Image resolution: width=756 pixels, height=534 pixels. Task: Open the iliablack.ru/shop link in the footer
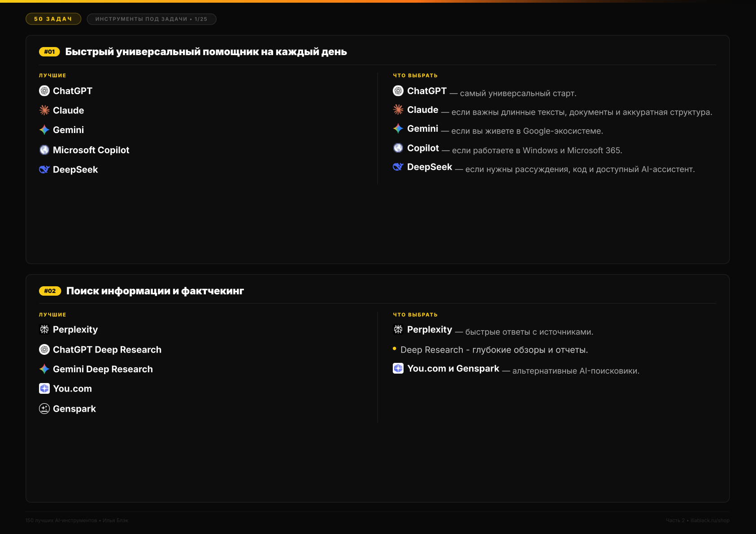710,520
